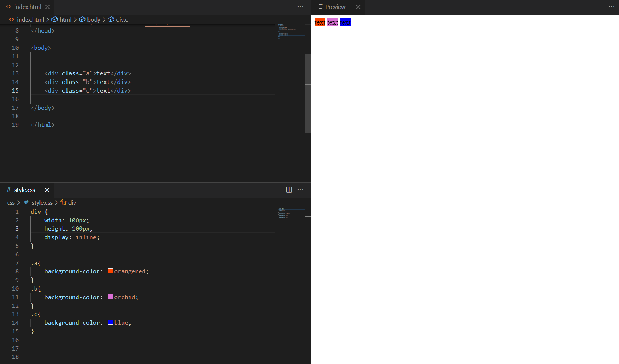Click the hash icon on the style.css tab
Viewport: 619px width, 364px height.
(8, 190)
